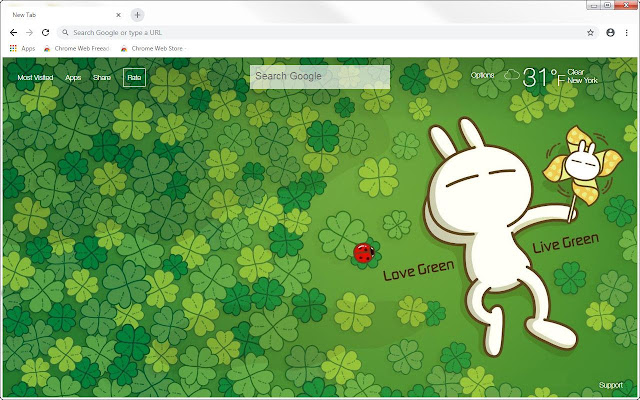Open the Most Visited menu
Image resolution: width=640 pixels, height=400 pixels.
click(35, 78)
